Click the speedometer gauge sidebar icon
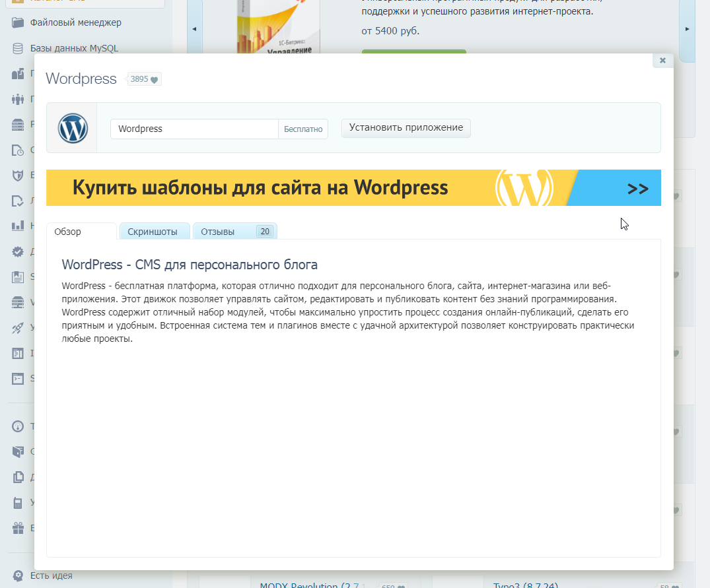Screen dimensions: 710x588 (18, 426)
